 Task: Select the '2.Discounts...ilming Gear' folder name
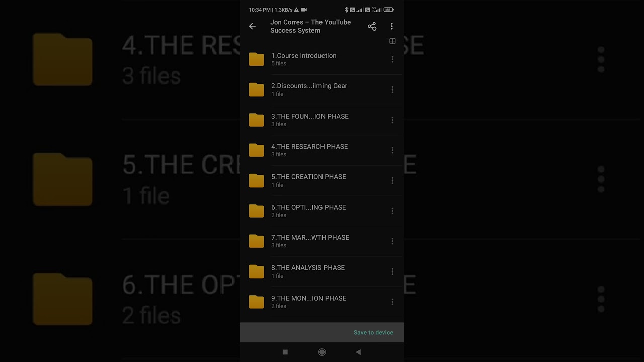pos(309,86)
